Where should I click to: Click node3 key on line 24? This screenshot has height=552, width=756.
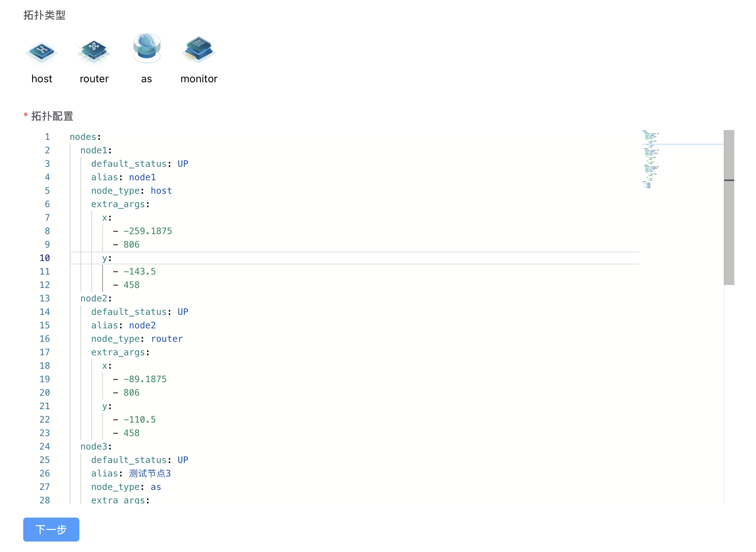[x=94, y=447]
